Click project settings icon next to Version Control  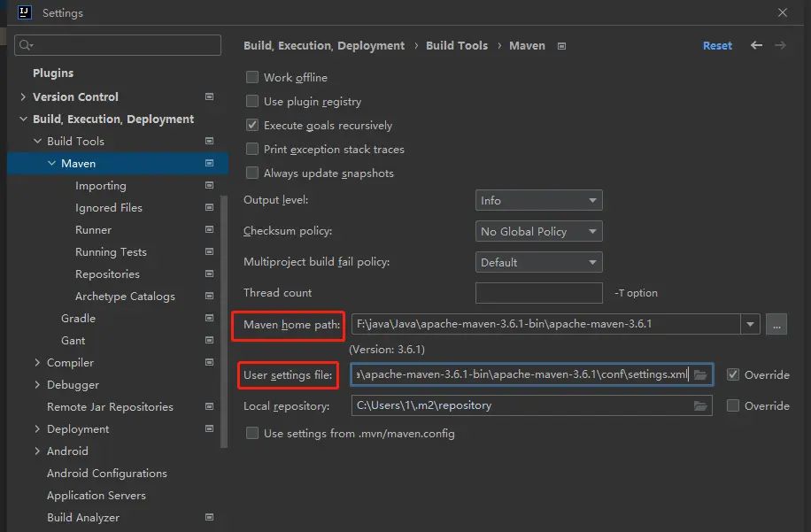point(210,96)
